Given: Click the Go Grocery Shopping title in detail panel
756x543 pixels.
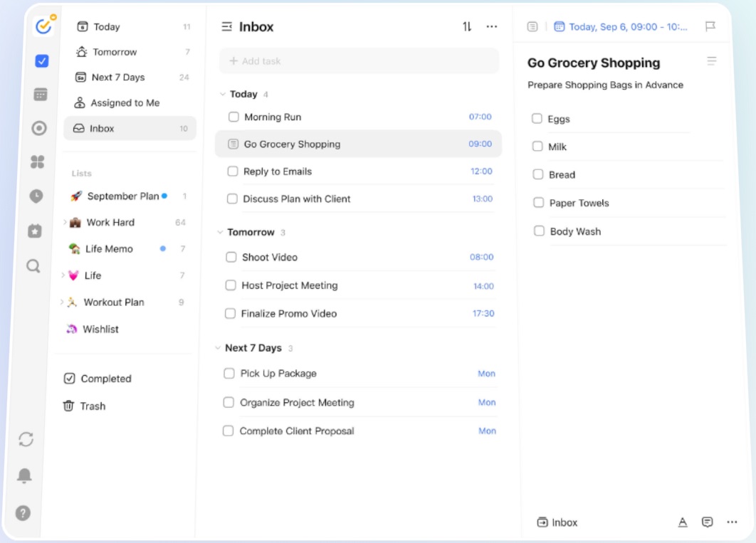Looking at the screenshot, I should (x=594, y=63).
